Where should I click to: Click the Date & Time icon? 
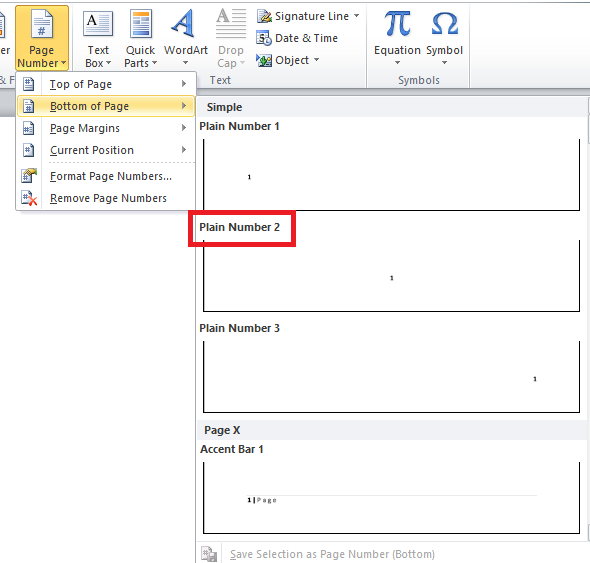click(x=264, y=38)
